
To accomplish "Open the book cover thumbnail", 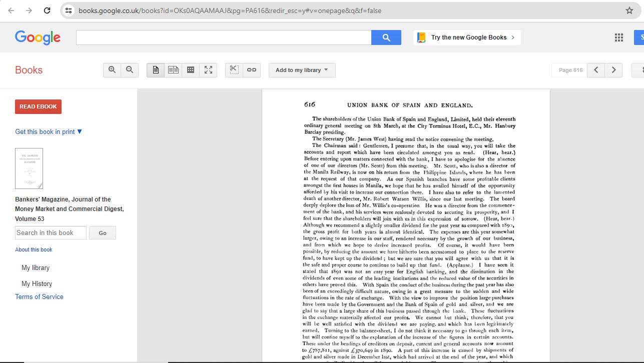I will pyautogui.click(x=29, y=168).
